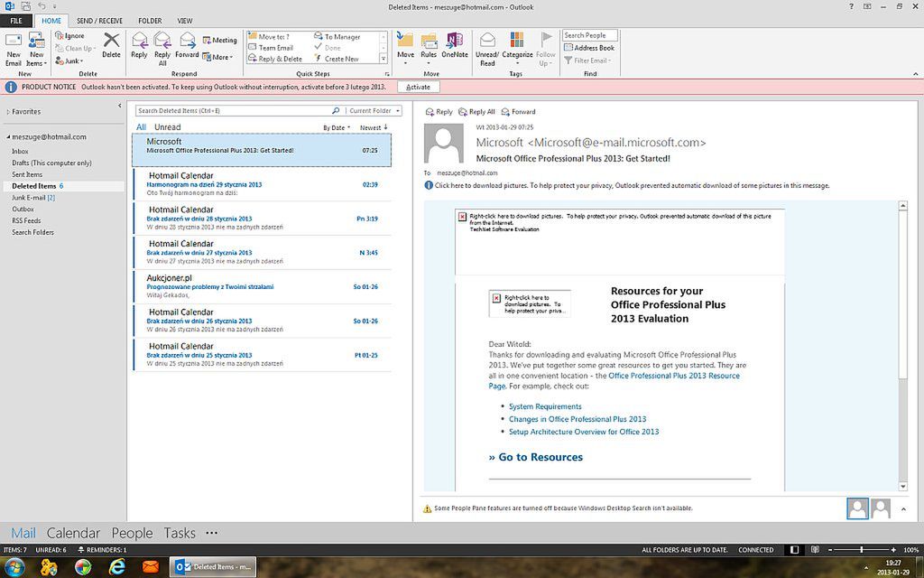Open Aukcjoner.pl message in list
The width and height of the screenshot is (924, 578).
[263, 286]
